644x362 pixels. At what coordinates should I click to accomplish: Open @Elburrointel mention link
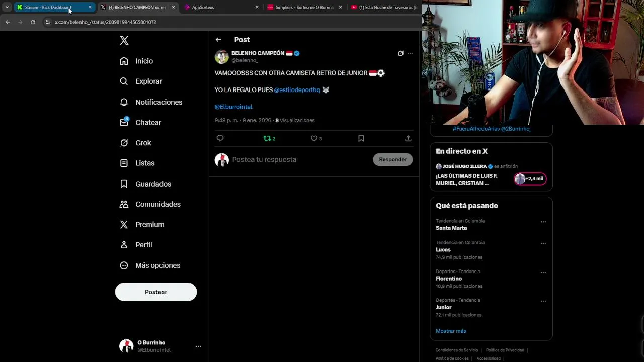pos(233,107)
